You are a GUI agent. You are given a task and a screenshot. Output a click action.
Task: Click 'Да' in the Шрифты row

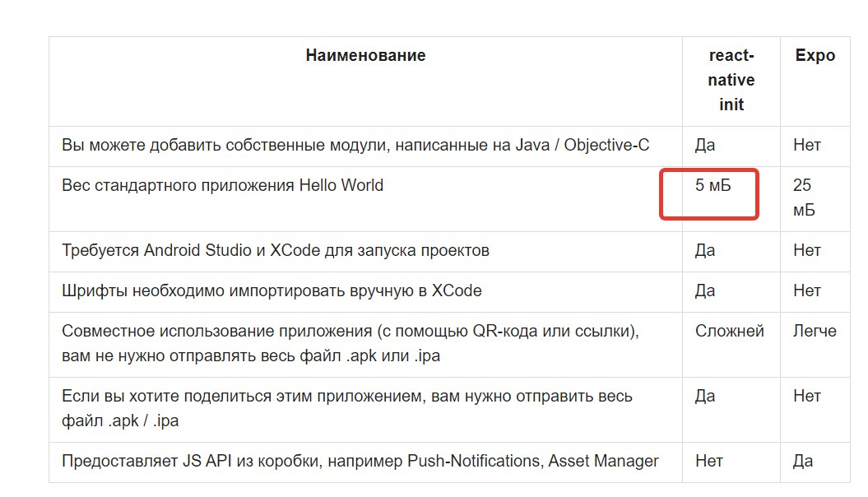click(705, 290)
